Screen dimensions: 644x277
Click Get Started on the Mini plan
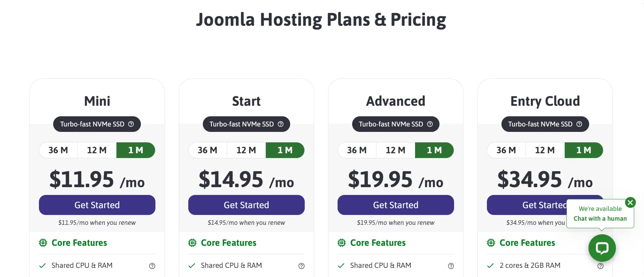[97, 205]
